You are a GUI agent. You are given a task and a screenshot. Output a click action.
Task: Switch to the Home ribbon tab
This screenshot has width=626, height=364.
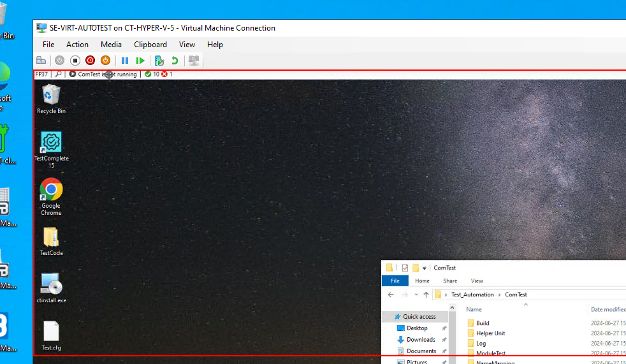click(422, 280)
